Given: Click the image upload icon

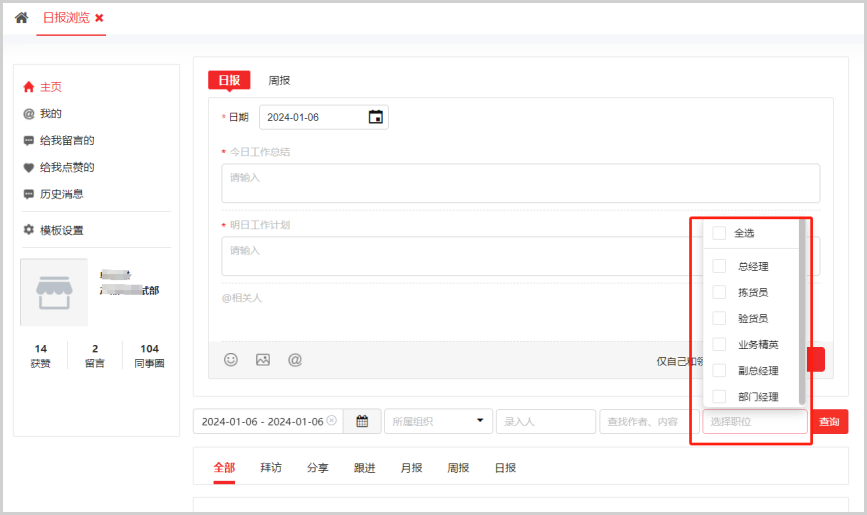Looking at the screenshot, I should click(x=263, y=360).
